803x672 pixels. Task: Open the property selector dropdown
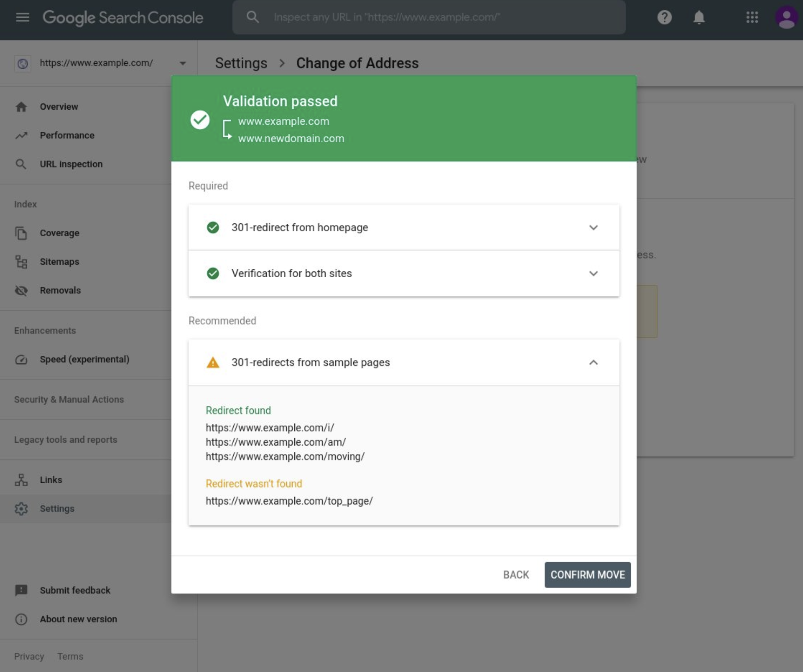[x=183, y=63]
